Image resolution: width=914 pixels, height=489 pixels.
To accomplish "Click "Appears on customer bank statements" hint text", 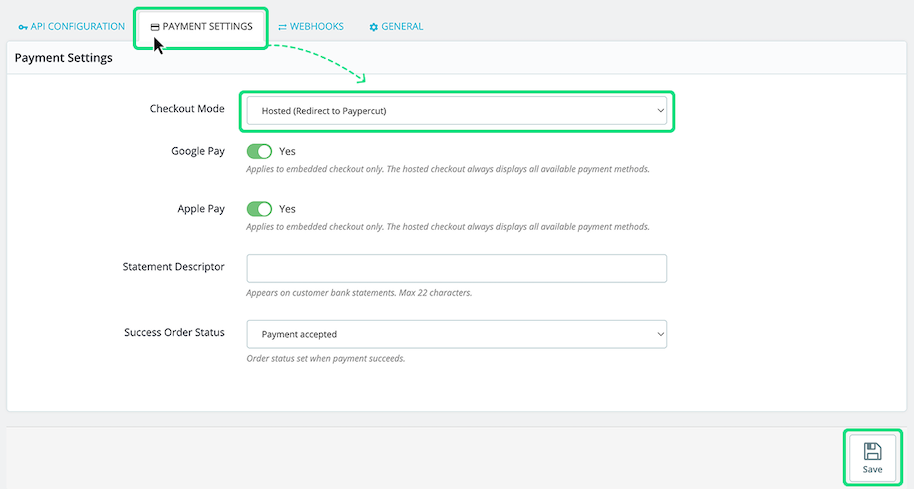I will point(359,293).
